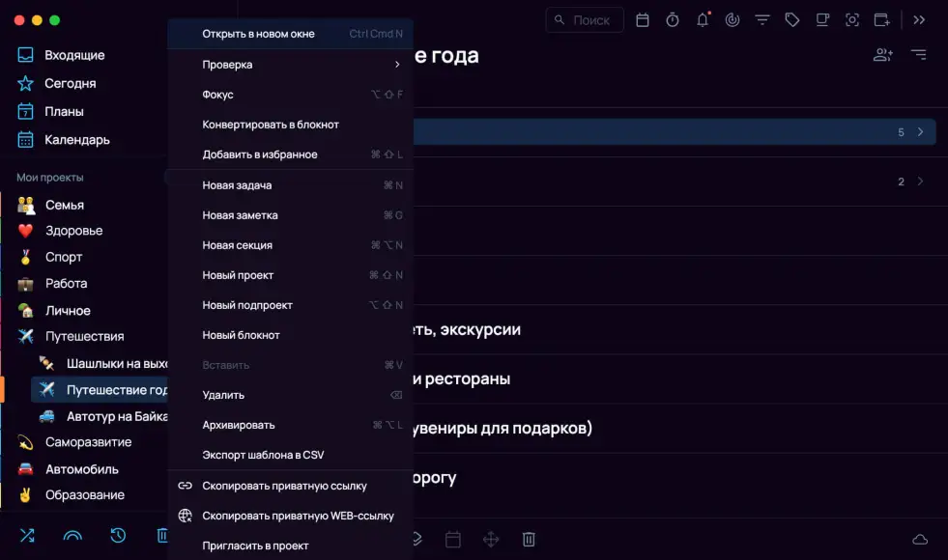
Task: Open the history clock icon at bottom
Action: 118,536
